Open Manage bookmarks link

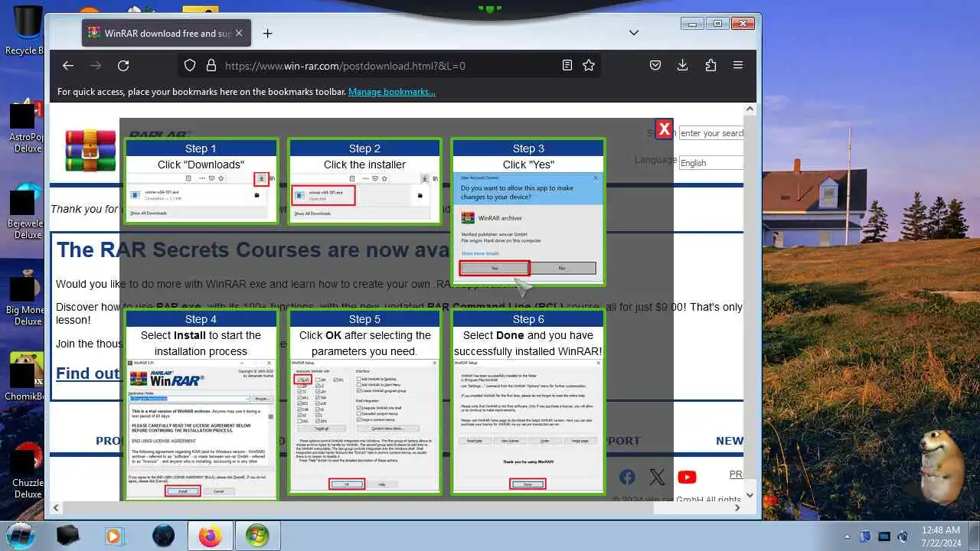(x=392, y=92)
